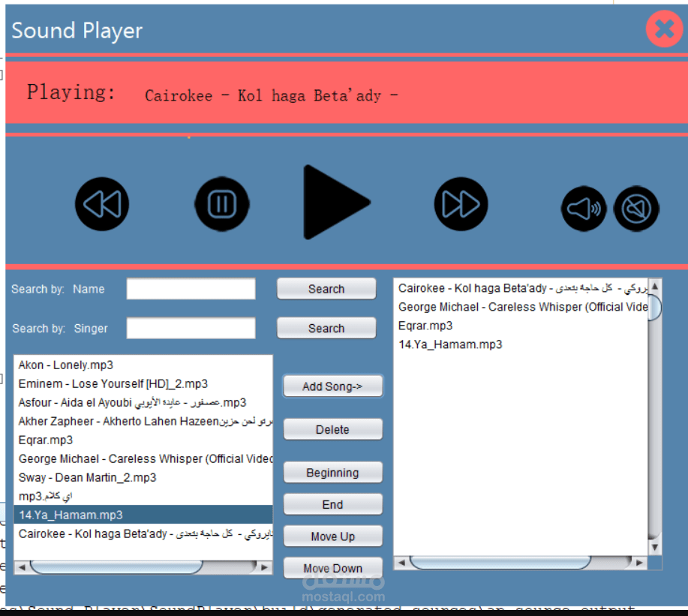This screenshot has height=616, width=688.
Task: Select George Michael - Careless Whisper in playlist
Action: [x=521, y=307]
